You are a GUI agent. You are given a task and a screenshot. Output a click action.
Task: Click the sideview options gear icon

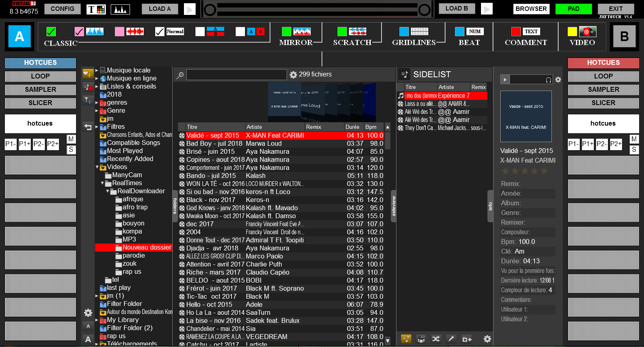tap(487, 339)
